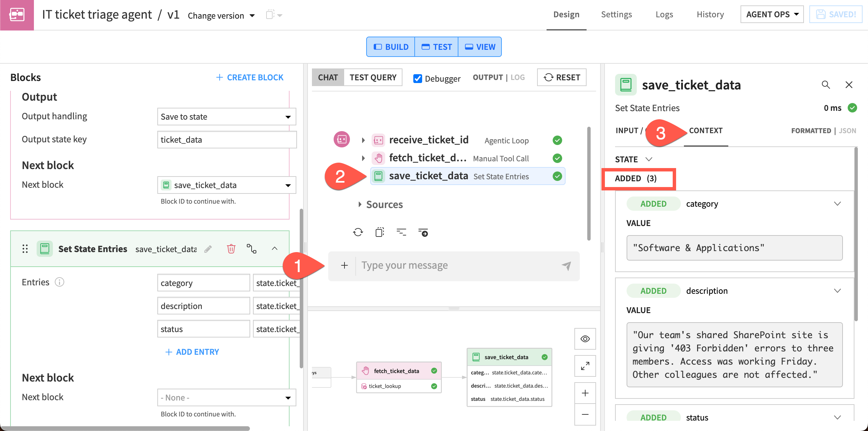Click ADD ENTRY
This screenshot has height=431, width=868.
[x=192, y=352]
